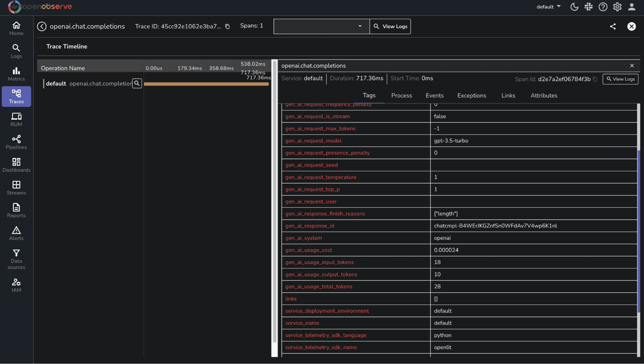Open the Slack community icon
This screenshot has width=644, height=364.
pos(589,7)
